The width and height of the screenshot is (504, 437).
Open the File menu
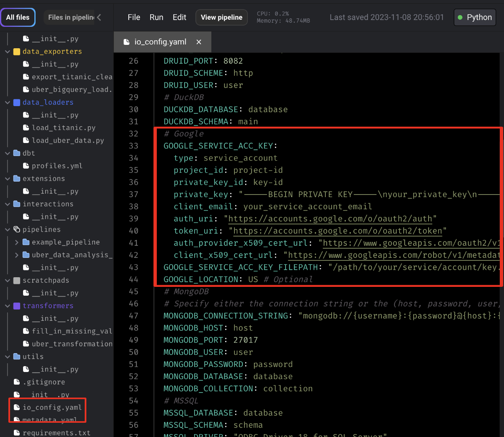click(134, 17)
